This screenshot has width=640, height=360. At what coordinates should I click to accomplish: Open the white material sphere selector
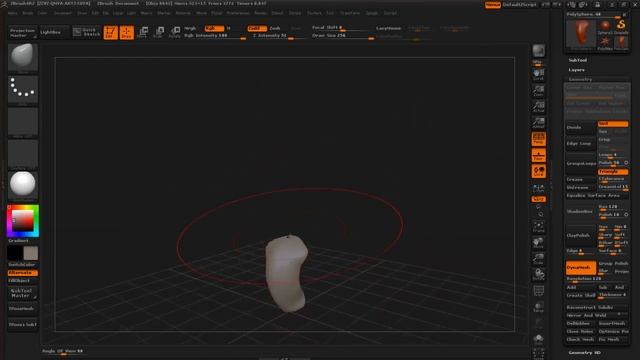click(x=23, y=184)
